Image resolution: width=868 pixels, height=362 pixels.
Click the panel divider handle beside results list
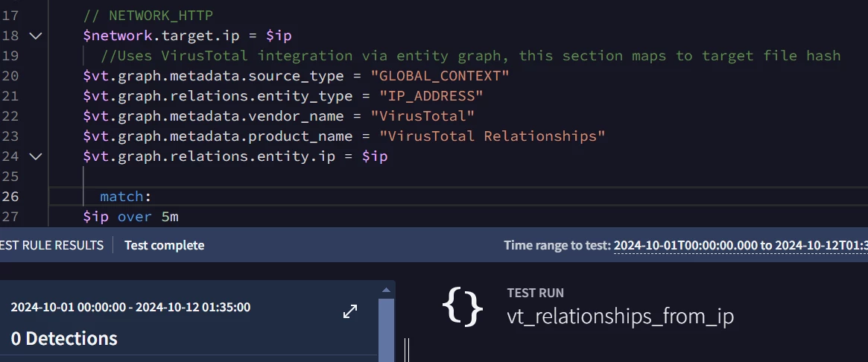[x=407, y=350]
